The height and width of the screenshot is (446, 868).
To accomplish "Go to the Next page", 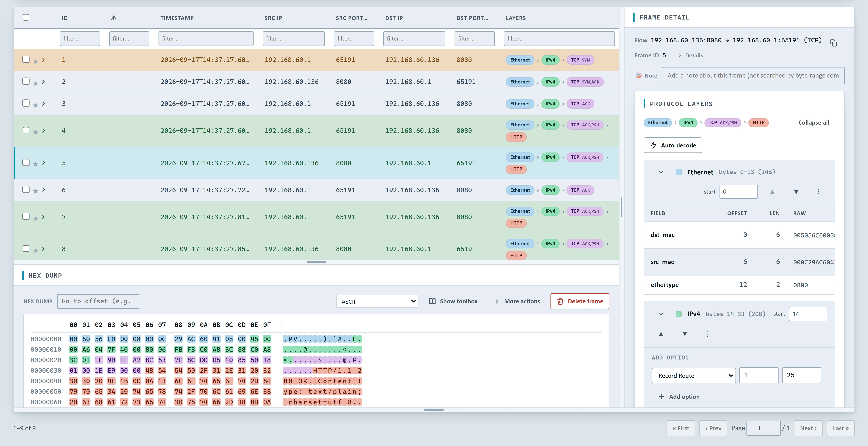I will (x=808, y=428).
